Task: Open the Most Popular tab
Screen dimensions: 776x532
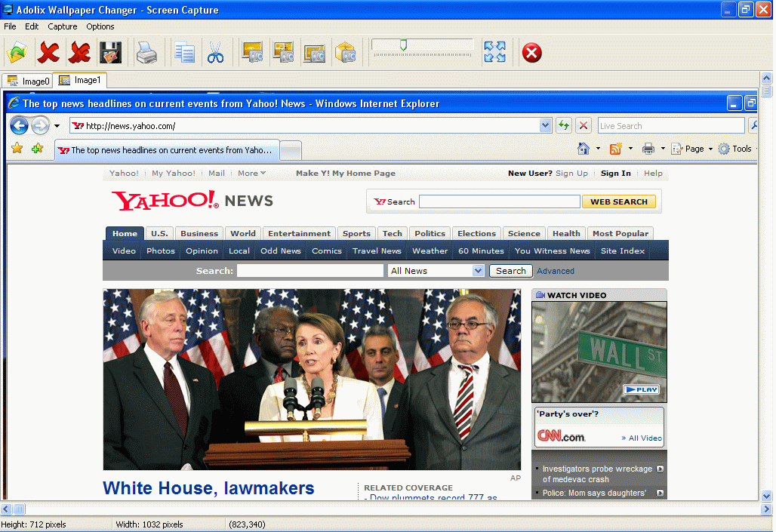Action: (x=620, y=234)
